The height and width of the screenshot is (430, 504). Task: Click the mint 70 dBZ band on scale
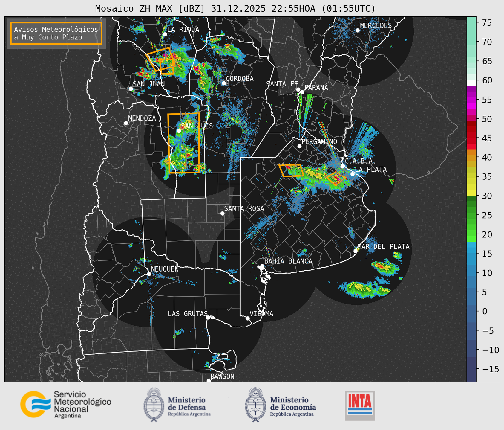click(471, 42)
